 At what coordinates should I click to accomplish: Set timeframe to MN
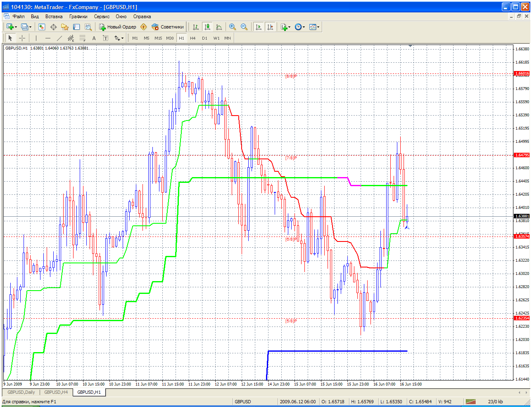[228, 38]
